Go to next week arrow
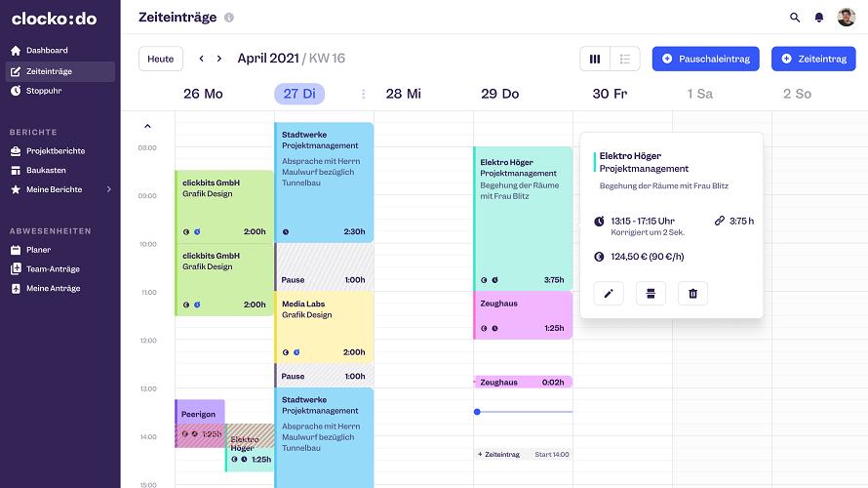868x488 pixels. (x=219, y=59)
